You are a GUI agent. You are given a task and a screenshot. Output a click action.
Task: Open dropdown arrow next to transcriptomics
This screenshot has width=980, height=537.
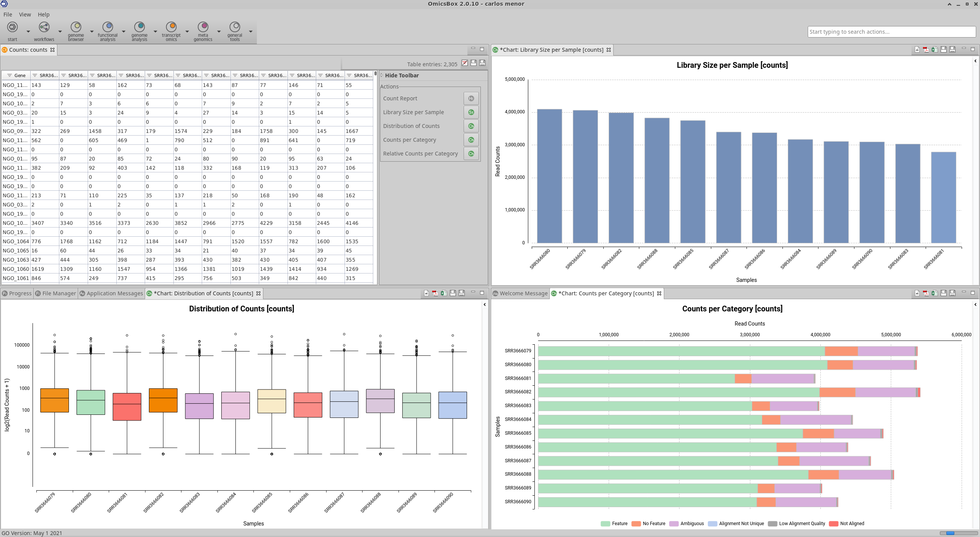pos(187,31)
